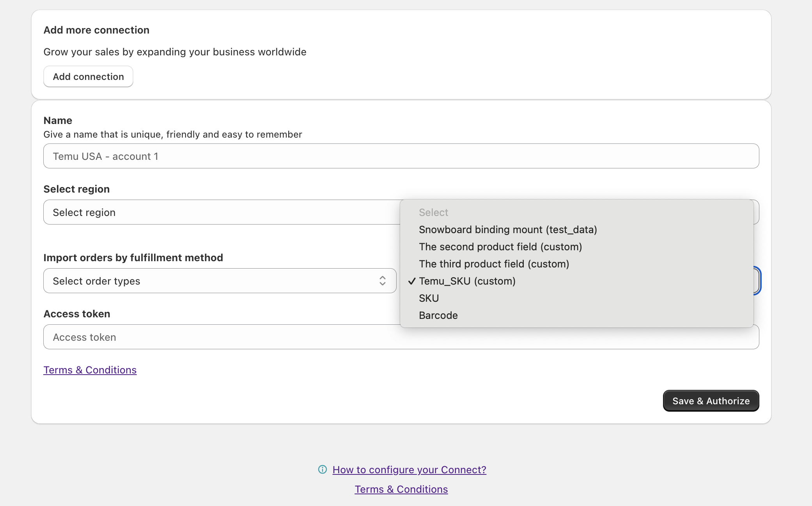Select The second product field (custom)
The width and height of the screenshot is (812, 506).
coord(500,246)
